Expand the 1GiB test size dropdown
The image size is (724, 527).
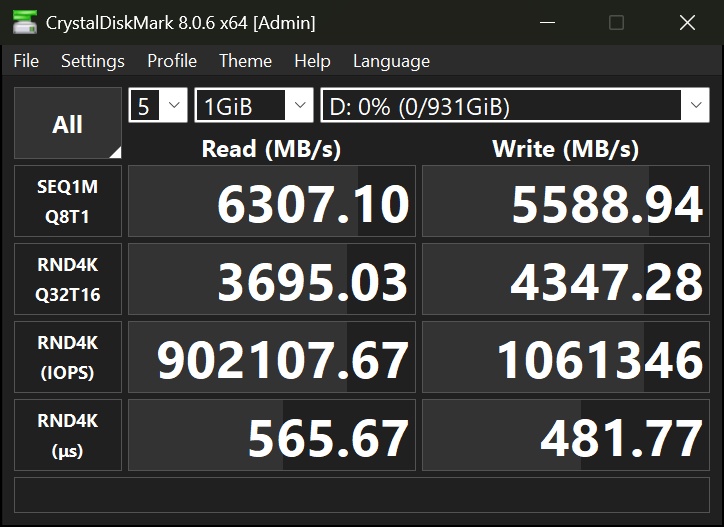(x=255, y=105)
